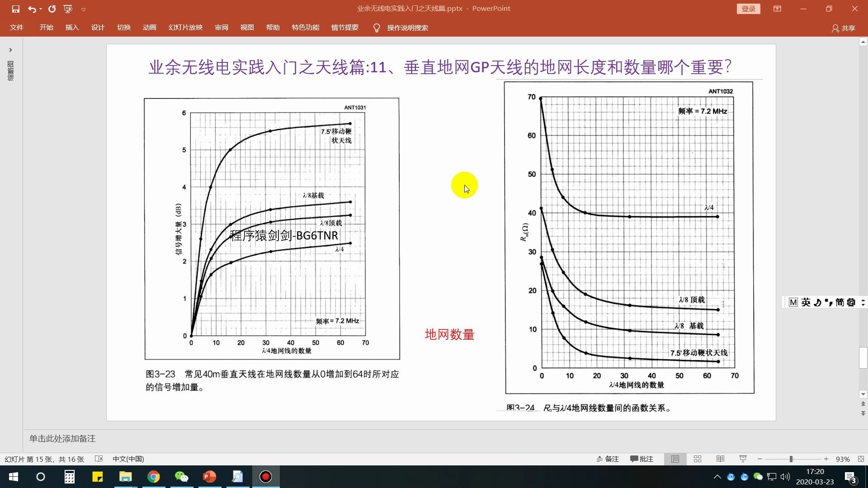
Task: Click vertical scrollbar down arrow
Action: coord(863,394)
